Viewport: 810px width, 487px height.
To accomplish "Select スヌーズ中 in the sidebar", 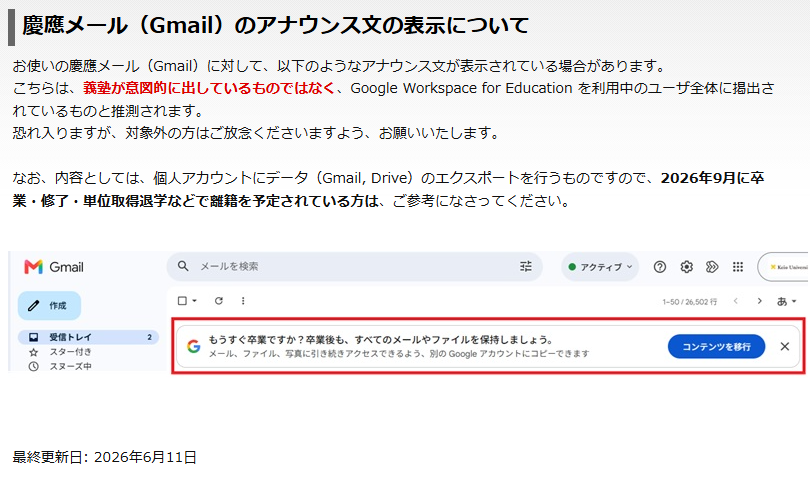I will [70, 367].
